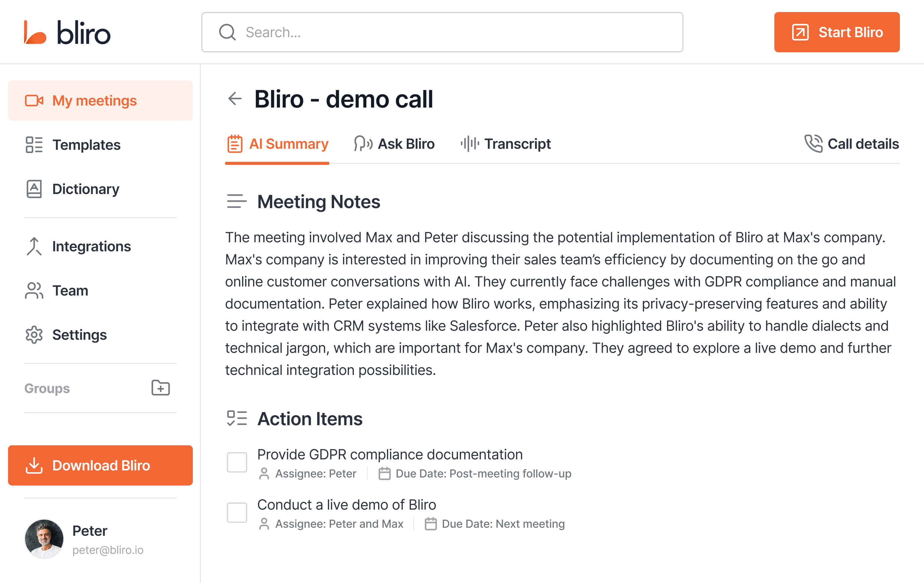This screenshot has height=583, width=924.
Task: Click the Transcript waveform icon
Action: 470,144
